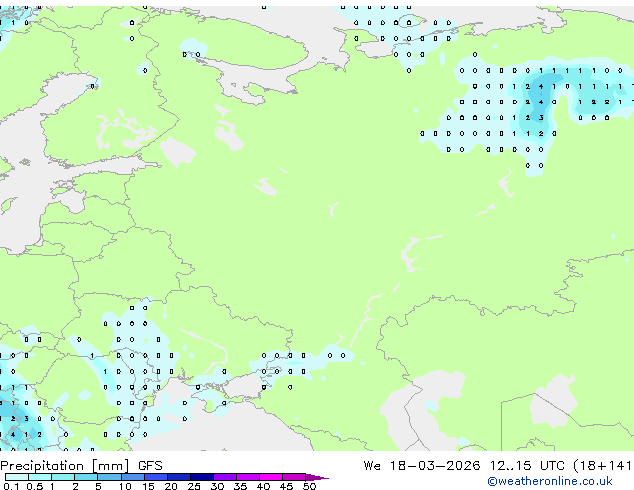
Task: Select the '25' legend scale label
Action: (194, 486)
